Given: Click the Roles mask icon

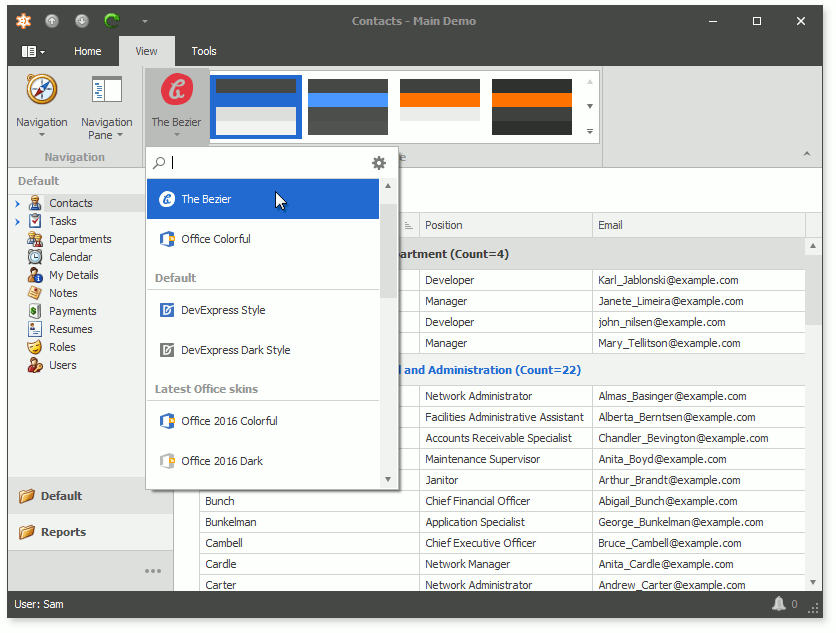Looking at the screenshot, I should click(35, 347).
